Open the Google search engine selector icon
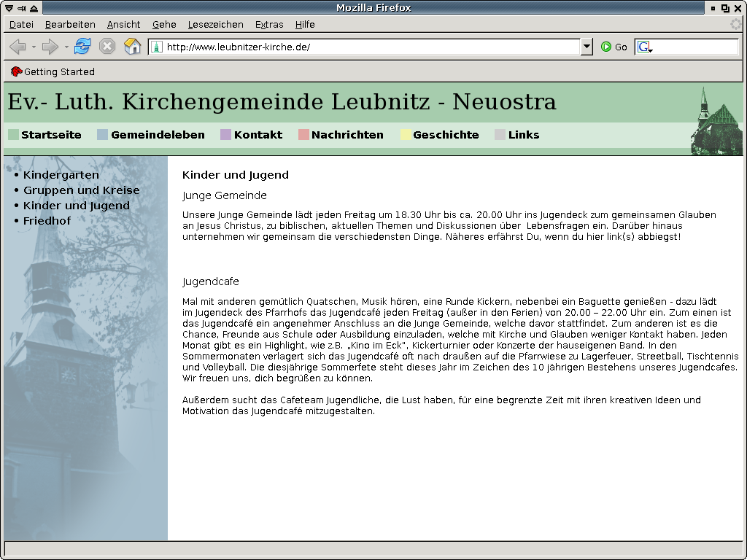Image resolution: width=747 pixels, height=560 pixels. (645, 47)
